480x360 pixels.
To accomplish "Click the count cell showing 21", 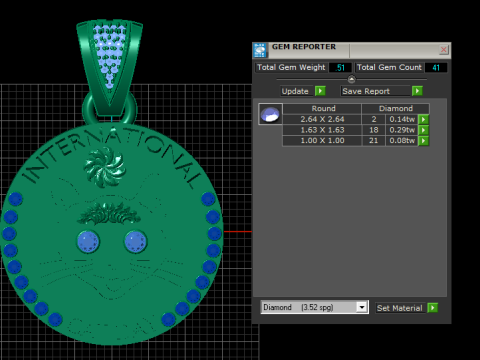I will coord(373,141).
